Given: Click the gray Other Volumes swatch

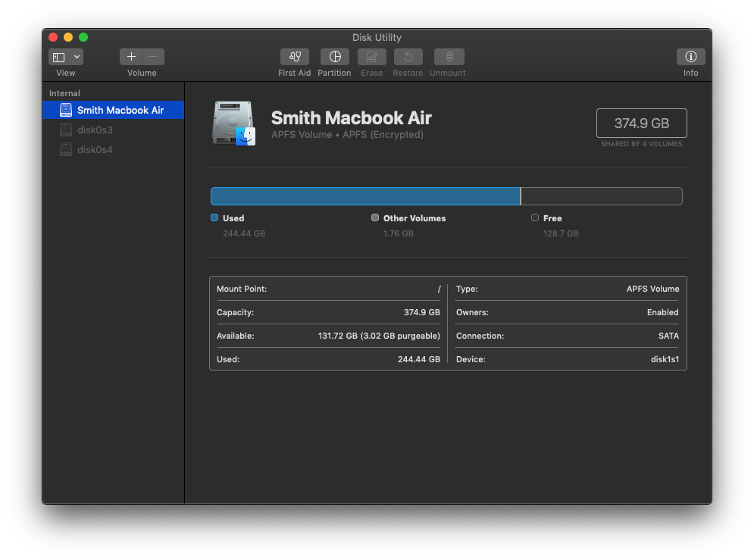Looking at the screenshot, I should pos(375,217).
